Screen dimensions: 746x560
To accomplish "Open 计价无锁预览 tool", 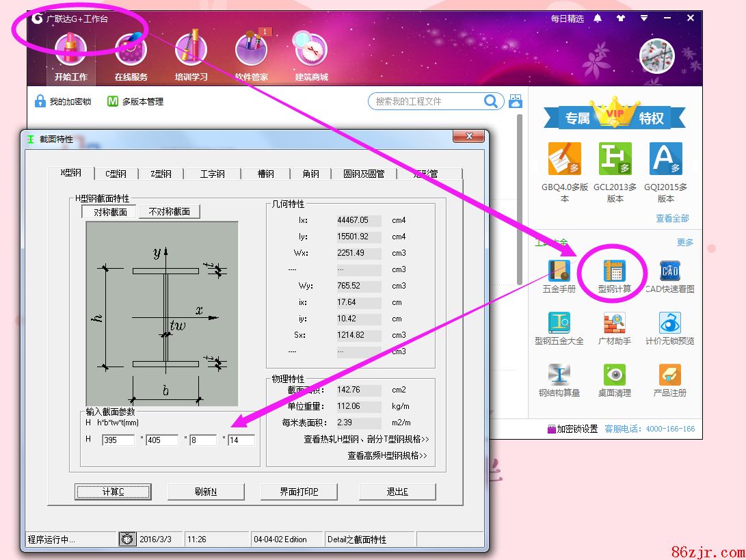I will point(669,323).
